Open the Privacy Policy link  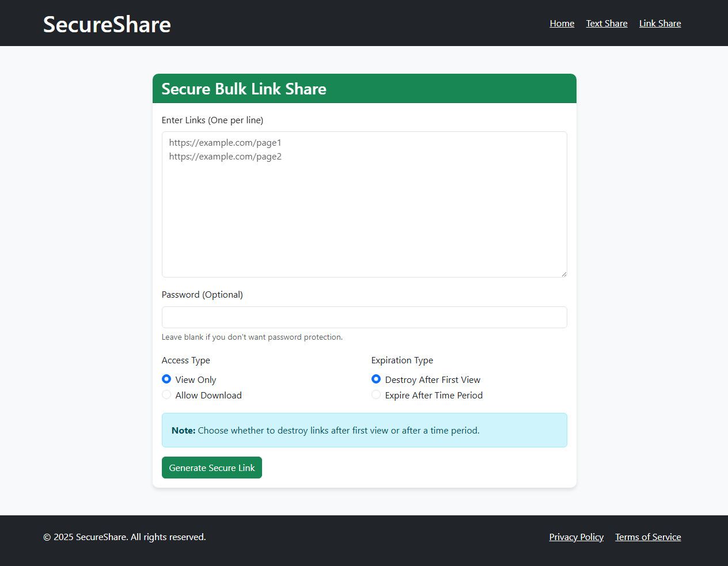pos(576,537)
